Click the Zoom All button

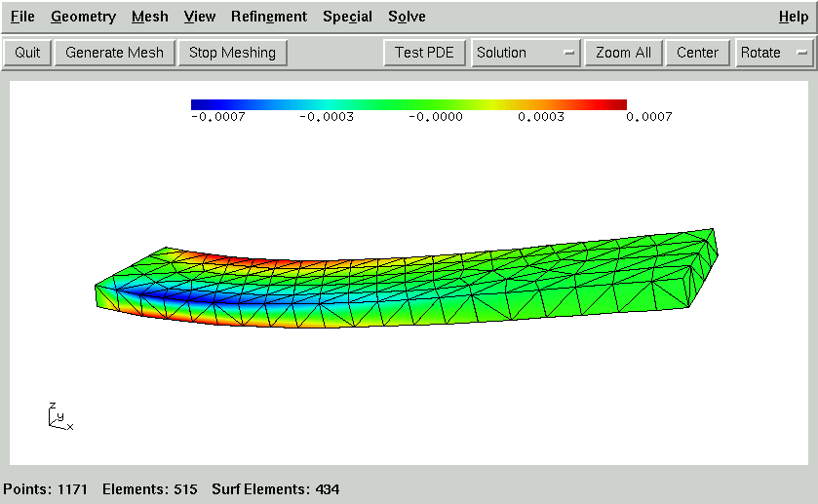pyautogui.click(x=623, y=53)
